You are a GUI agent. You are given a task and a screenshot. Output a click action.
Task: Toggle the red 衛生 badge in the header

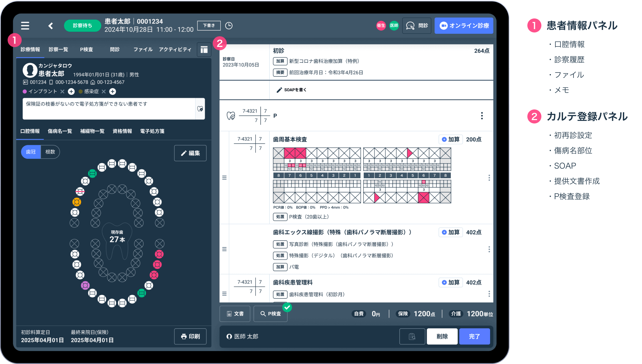point(381,25)
